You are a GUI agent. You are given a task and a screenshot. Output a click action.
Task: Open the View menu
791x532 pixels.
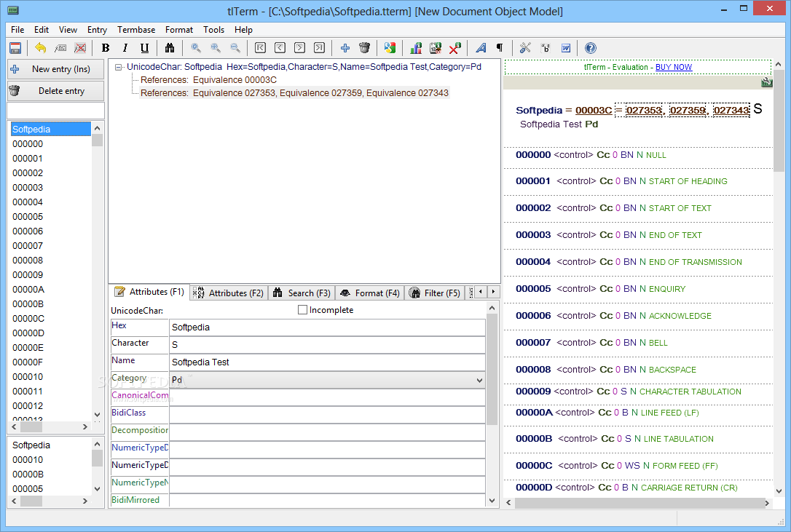coord(68,30)
